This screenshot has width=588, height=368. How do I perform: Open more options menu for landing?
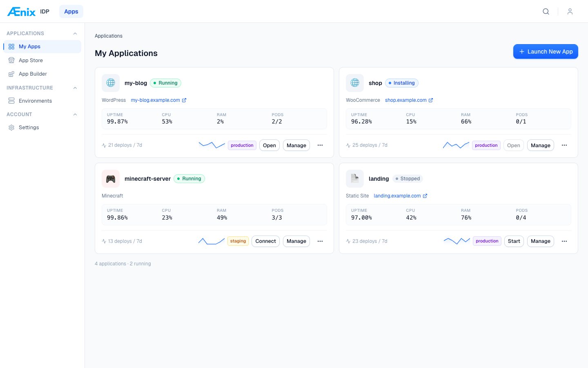click(x=564, y=241)
